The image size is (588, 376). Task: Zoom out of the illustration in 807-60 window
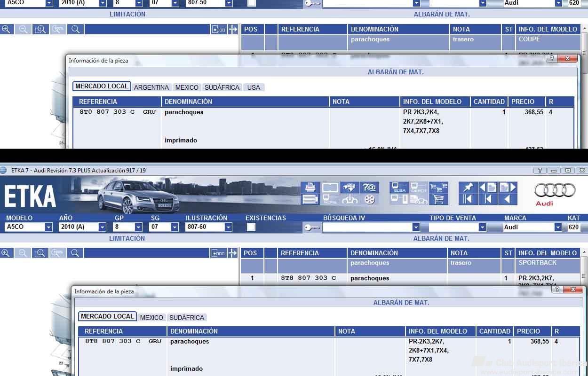point(23,253)
